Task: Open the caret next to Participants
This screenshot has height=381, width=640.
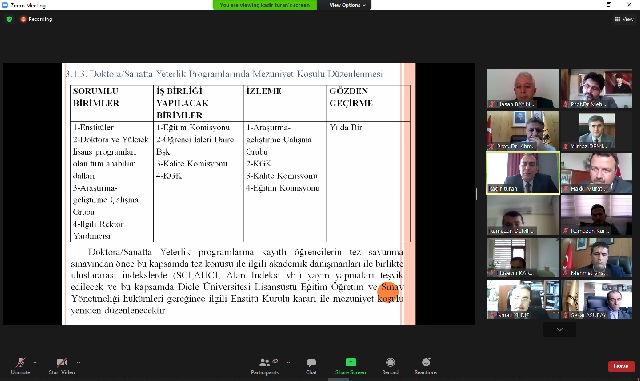Action: click(289, 362)
